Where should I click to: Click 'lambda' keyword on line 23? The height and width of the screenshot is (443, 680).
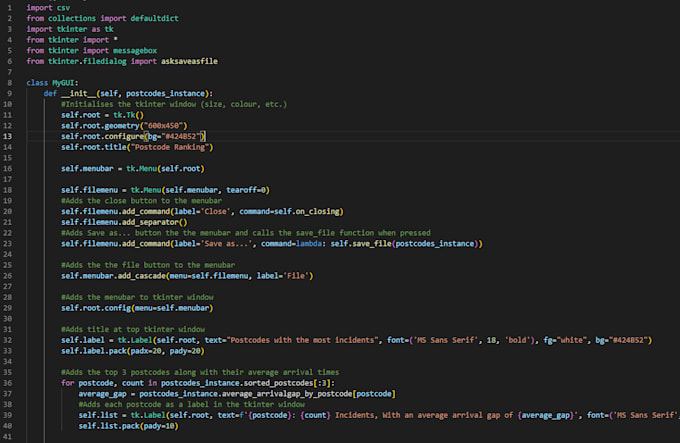coord(309,244)
